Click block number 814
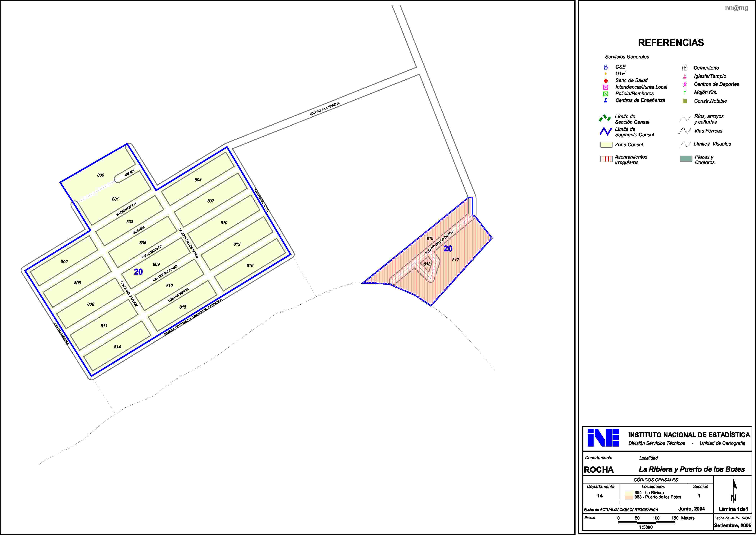 point(117,347)
